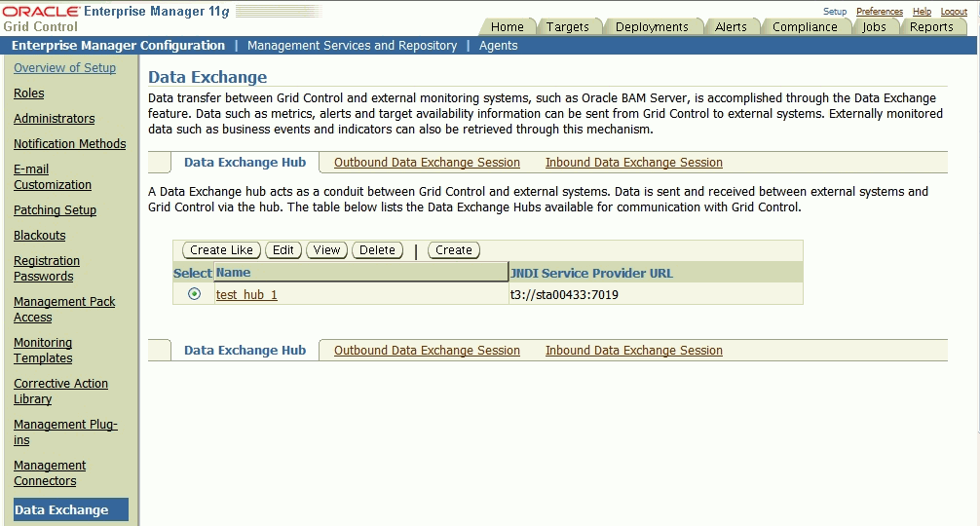The image size is (980, 526).
Task: Open top Outbound Data Exchange Session tab
Action: click(x=427, y=163)
